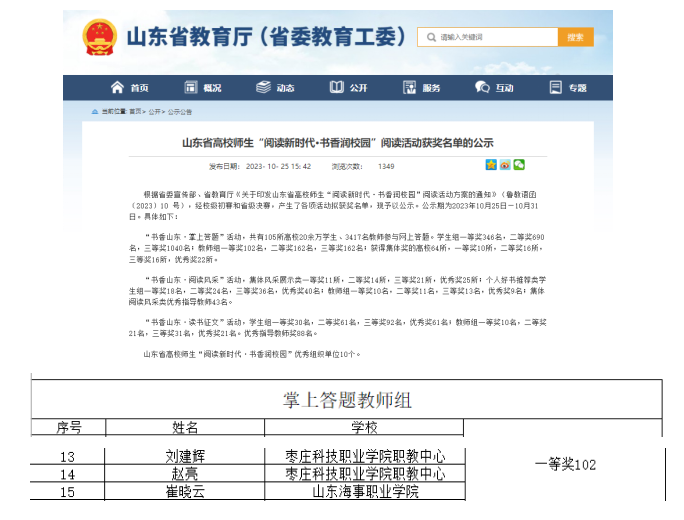The height and width of the screenshot is (520, 684).
Task: Click the 动态 stacked layers icon
Action: pos(264,88)
